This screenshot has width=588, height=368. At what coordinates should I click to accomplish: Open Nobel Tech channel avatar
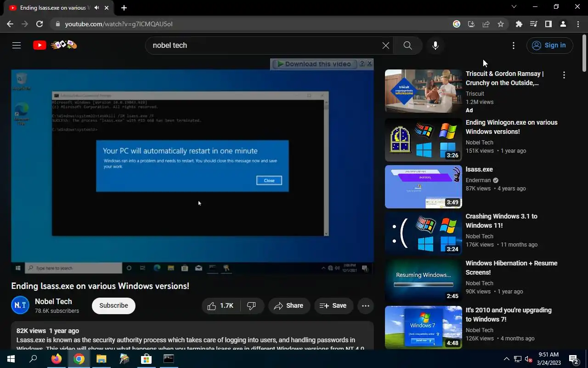coord(20,305)
